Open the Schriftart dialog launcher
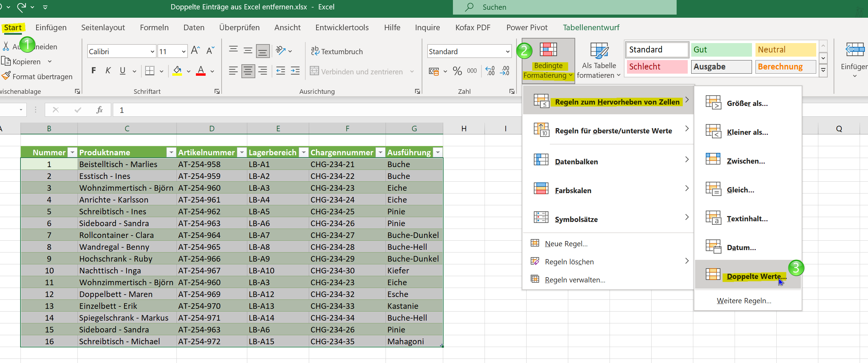Image resolution: width=868 pixels, height=363 pixels. tap(217, 91)
